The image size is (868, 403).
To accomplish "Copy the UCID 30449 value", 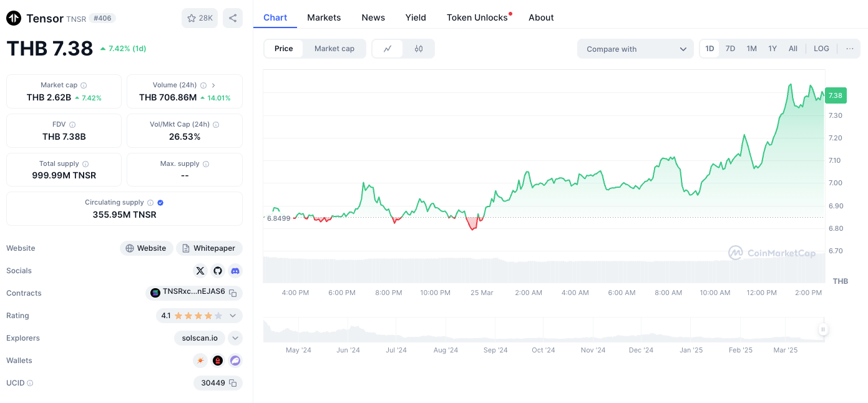I will pyautogui.click(x=233, y=383).
